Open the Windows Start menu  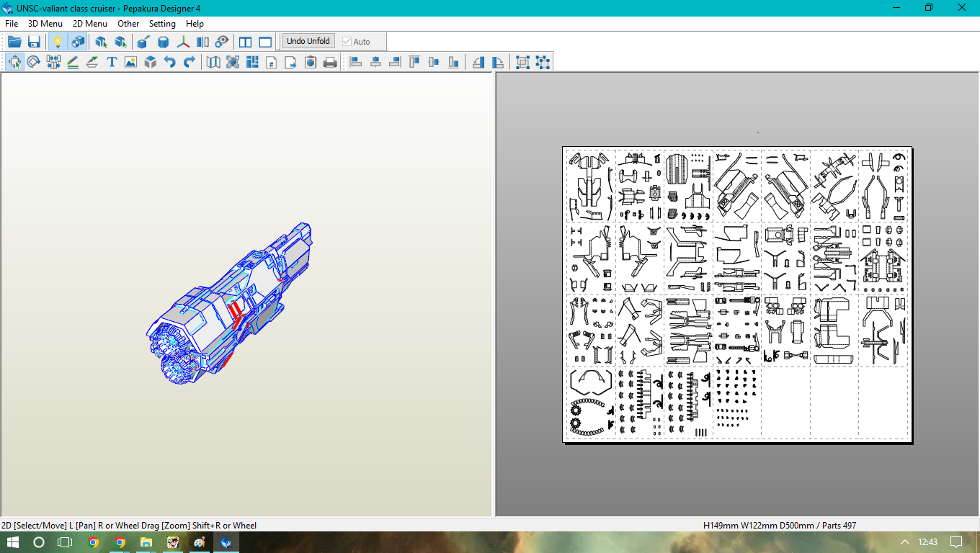point(13,542)
